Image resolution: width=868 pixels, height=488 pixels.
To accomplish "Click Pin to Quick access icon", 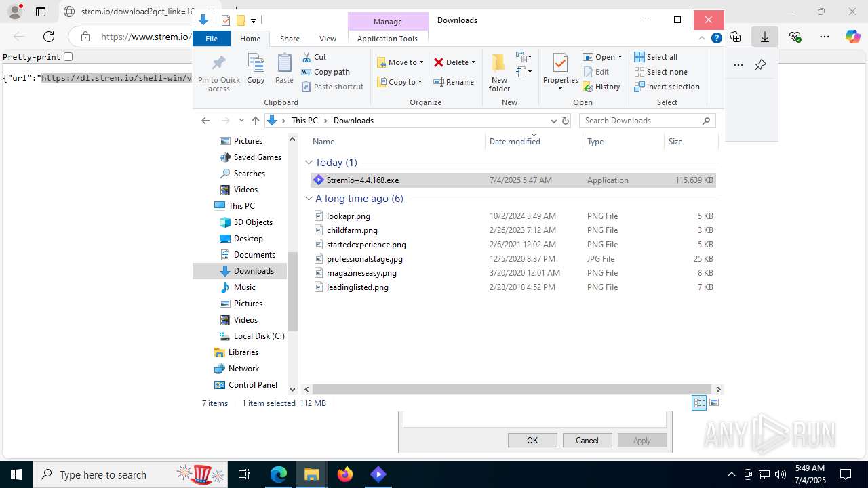I will point(218,73).
